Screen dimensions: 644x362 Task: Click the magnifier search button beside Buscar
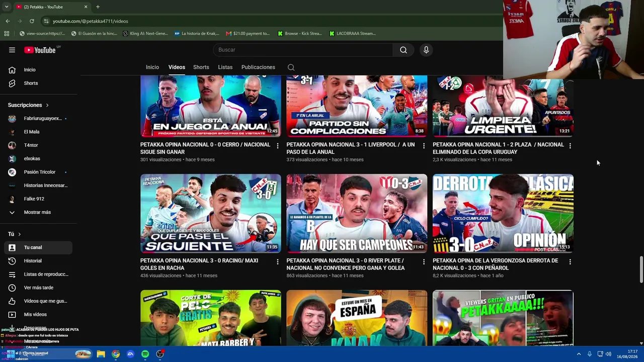point(403,50)
